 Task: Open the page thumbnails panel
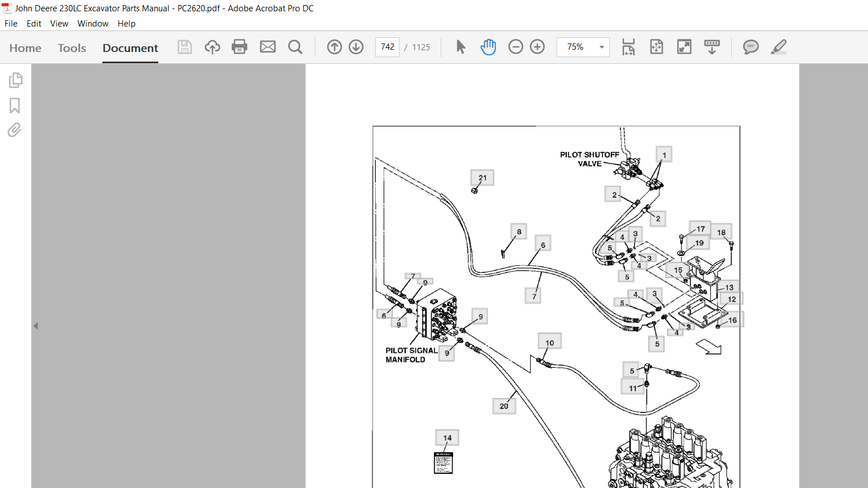pyautogui.click(x=15, y=80)
